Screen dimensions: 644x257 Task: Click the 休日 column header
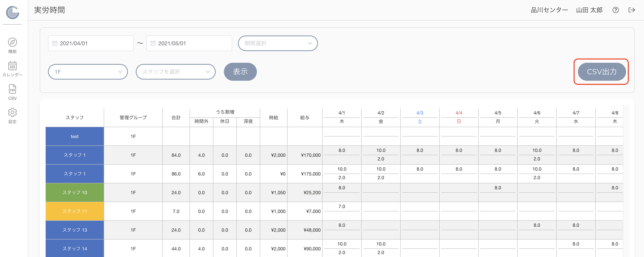(x=225, y=121)
